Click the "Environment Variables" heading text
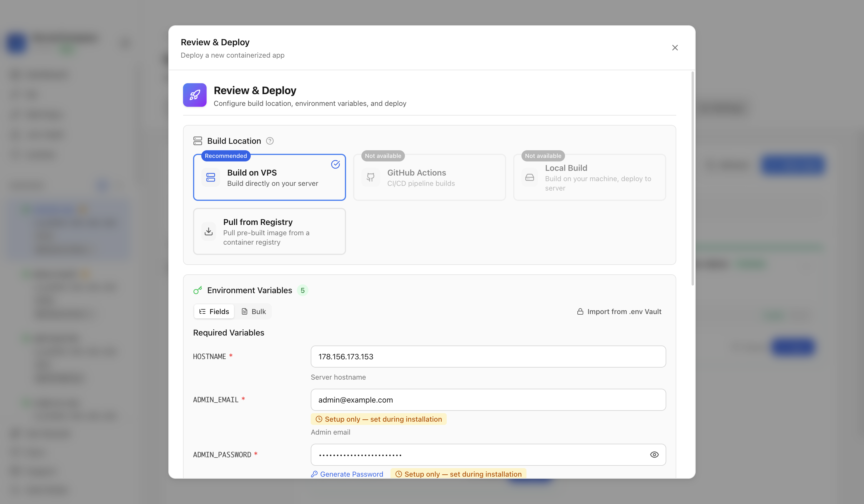 coord(250,290)
